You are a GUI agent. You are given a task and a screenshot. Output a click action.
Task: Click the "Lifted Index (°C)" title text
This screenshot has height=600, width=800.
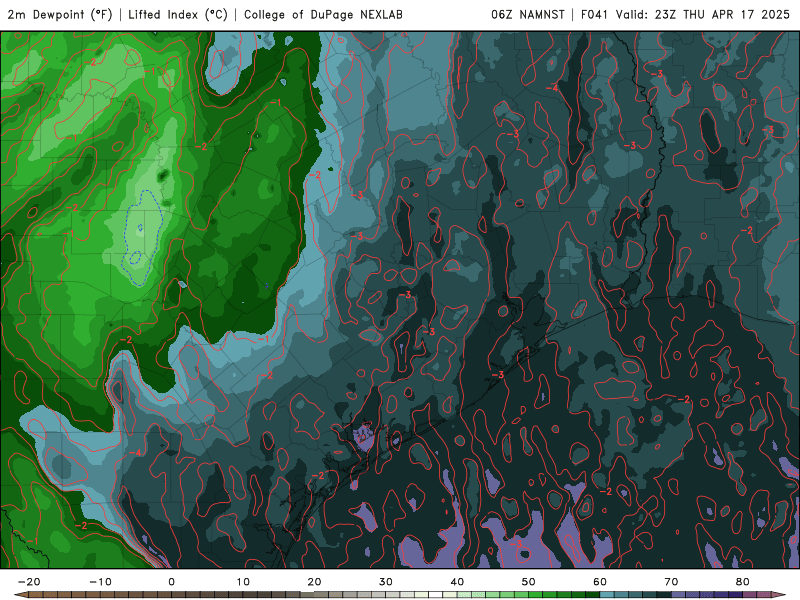tap(178, 14)
